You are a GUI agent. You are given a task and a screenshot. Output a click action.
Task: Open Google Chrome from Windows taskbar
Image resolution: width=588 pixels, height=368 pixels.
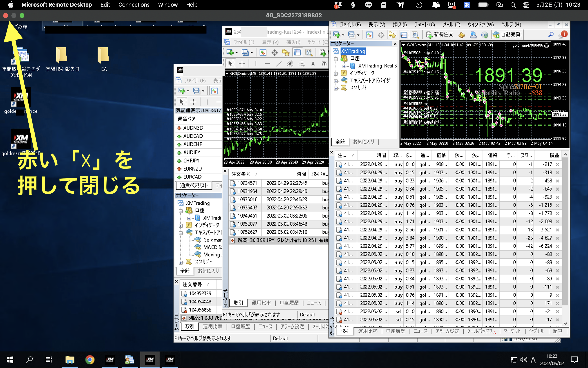pos(90,359)
